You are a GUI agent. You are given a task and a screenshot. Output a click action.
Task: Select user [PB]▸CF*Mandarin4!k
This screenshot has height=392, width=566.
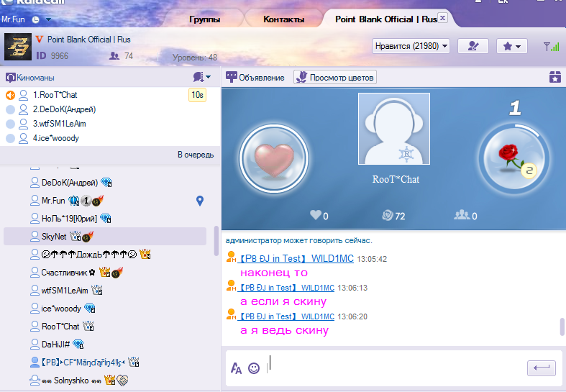click(105, 362)
